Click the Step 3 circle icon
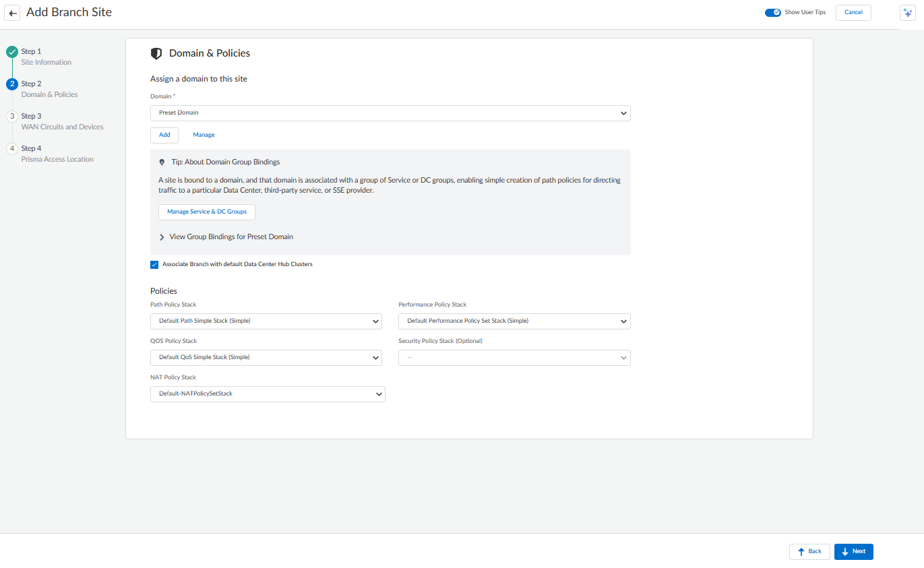The image size is (924, 568). pyautogui.click(x=12, y=117)
